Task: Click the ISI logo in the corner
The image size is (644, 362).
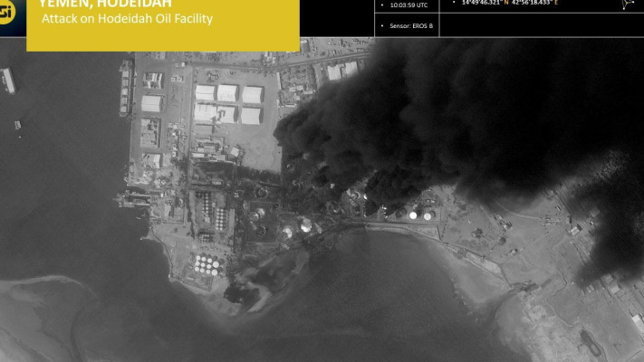Action: point(7,12)
